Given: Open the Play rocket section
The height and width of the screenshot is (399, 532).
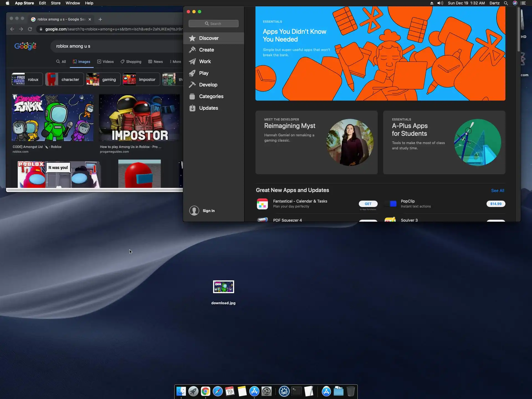Looking at the screenshot, I should click(x=203, y=73).
